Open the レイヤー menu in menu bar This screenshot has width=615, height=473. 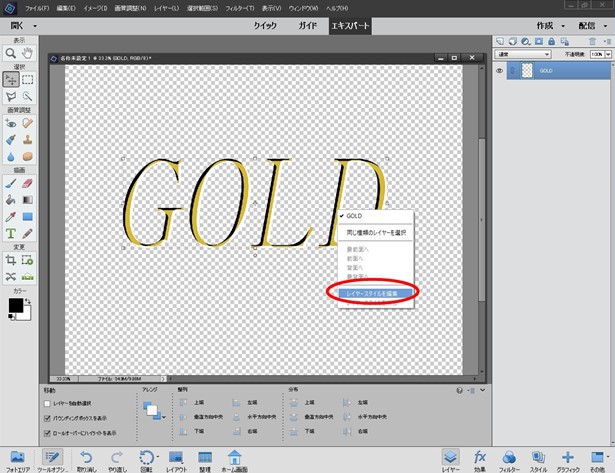click(166, 8)
